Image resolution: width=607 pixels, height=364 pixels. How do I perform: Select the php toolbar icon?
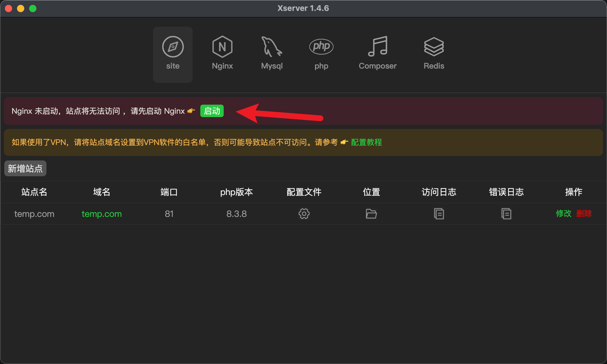(321, 47)
